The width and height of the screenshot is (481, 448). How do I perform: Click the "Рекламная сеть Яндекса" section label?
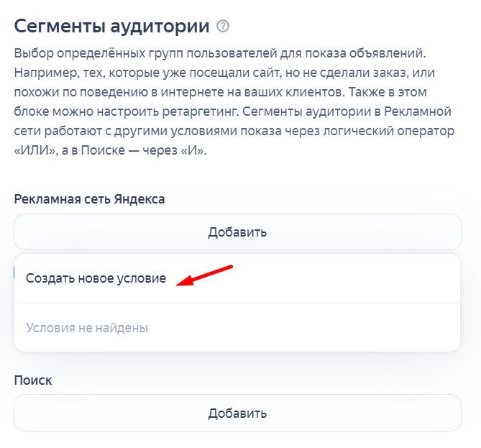pos(90,199)
